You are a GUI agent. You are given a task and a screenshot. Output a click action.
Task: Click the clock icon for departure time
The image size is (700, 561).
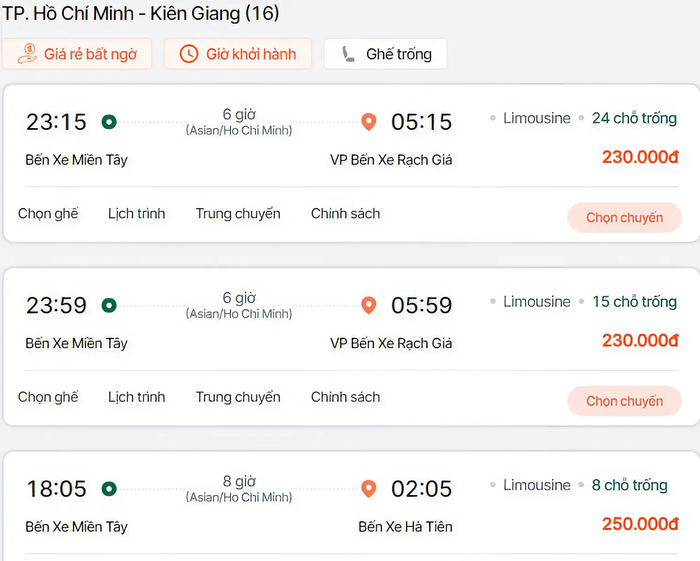(189, 54)
